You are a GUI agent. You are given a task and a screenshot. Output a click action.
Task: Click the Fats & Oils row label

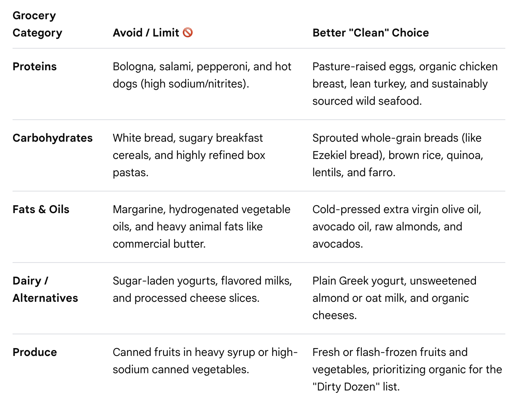(41, 209)
